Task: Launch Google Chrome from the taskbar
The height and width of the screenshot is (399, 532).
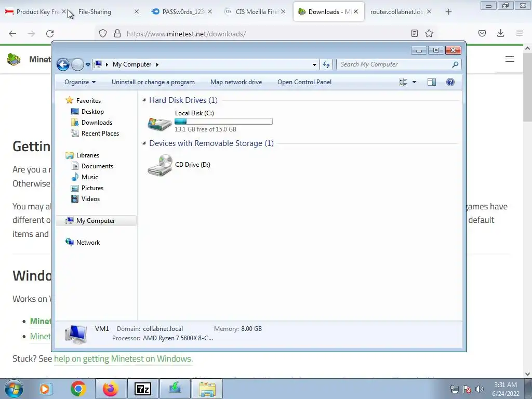Action: click(78, 389)
